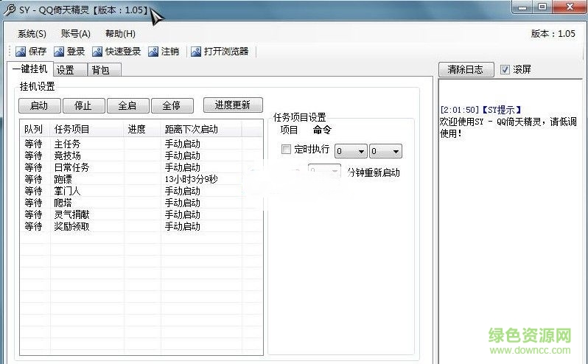Screen dimensions: 588x364
Task: Click the 版本：1.05 label at top right
Action: [x=553, y=34]
